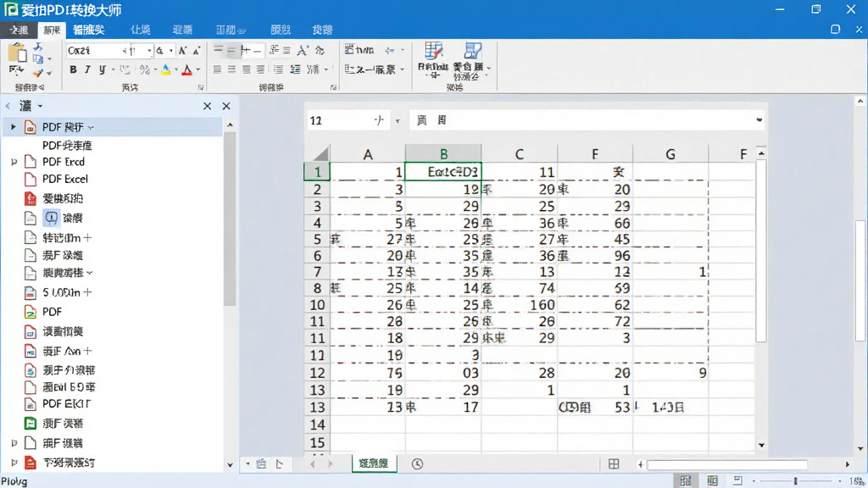Image resolution: width=868 pixels, height=488 pixels.
Task: Select row 1 header
Action: coord(317,171)
